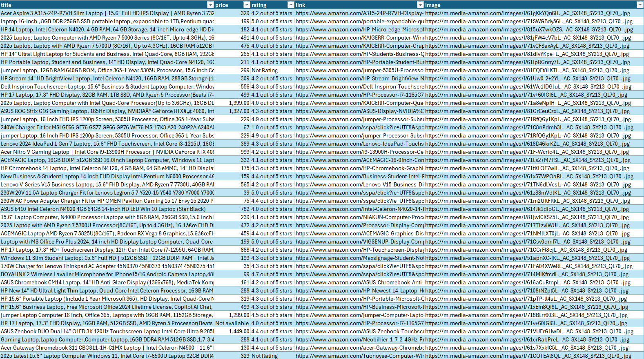Select the Dell Inspiron Touchscreen Laptop title cell
Screen dimensions: 644x359
pos(107,86)
